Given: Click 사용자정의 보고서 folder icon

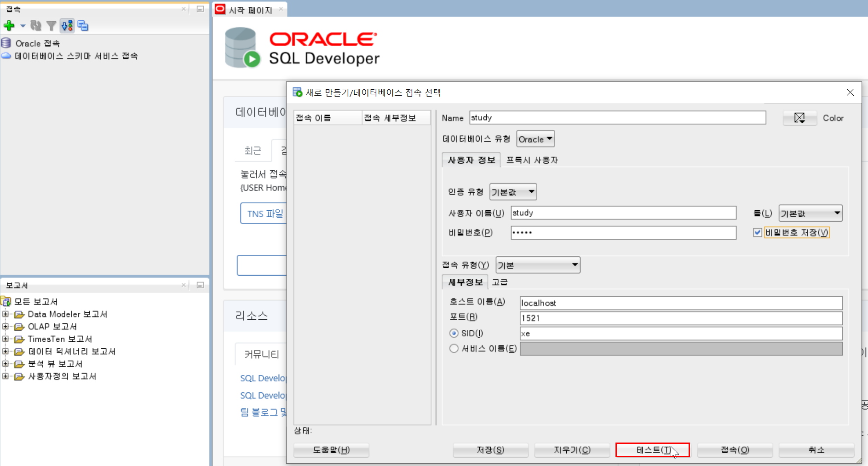Looking at the screenshot, I should (19, 376).
